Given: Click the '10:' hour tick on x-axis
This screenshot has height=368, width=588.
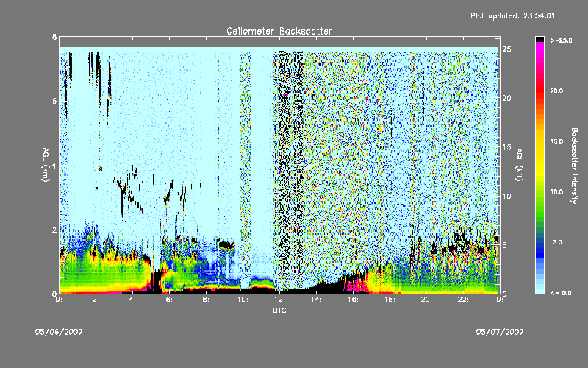Looking at the screenshot, I should click(243, 300).
